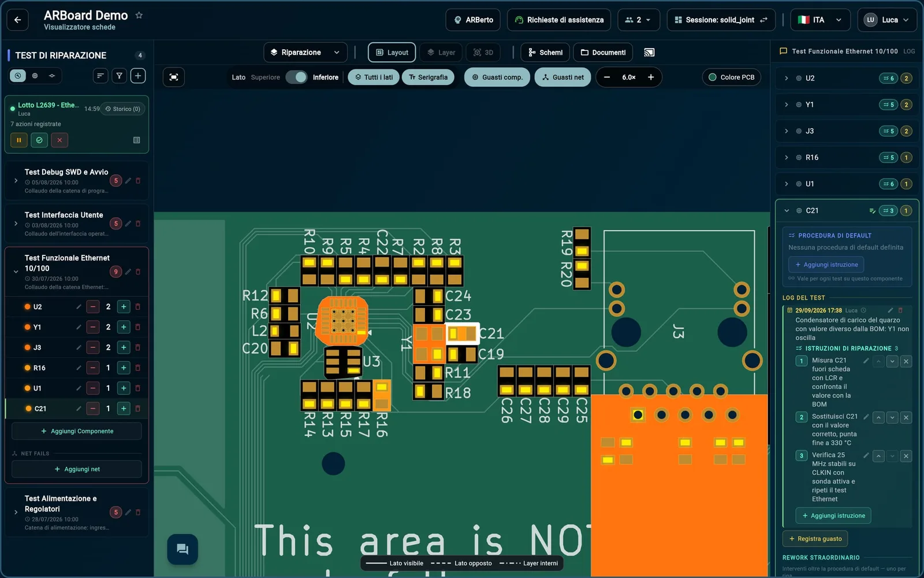Toggle Colore PCB option
Viewport: 924px width, 578px height.
tap(732, 77)
